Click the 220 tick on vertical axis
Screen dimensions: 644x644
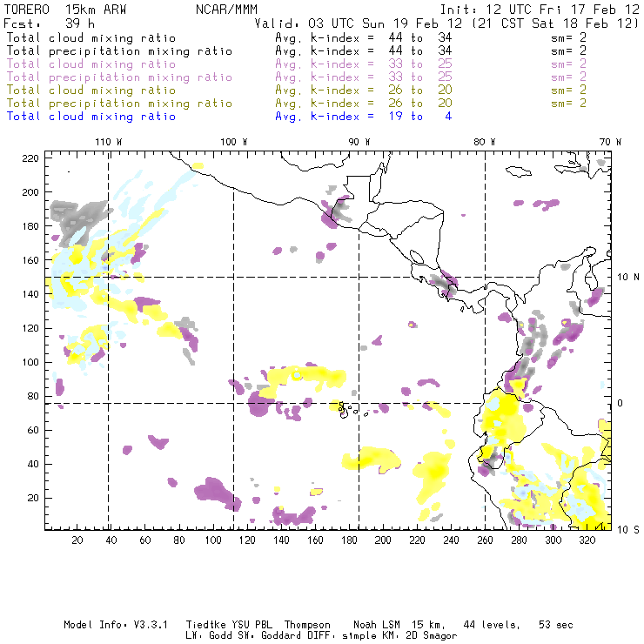(30, 158)
